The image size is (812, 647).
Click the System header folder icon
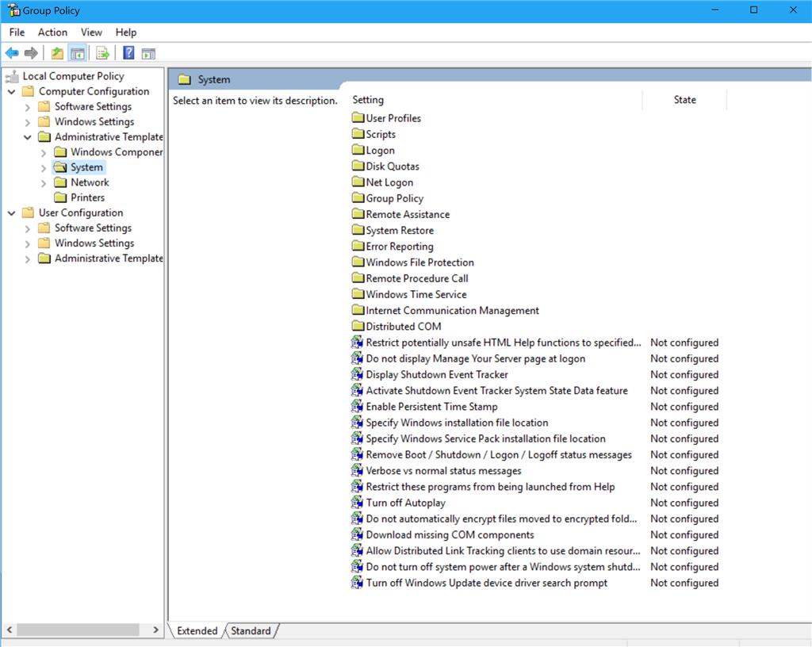184,79
